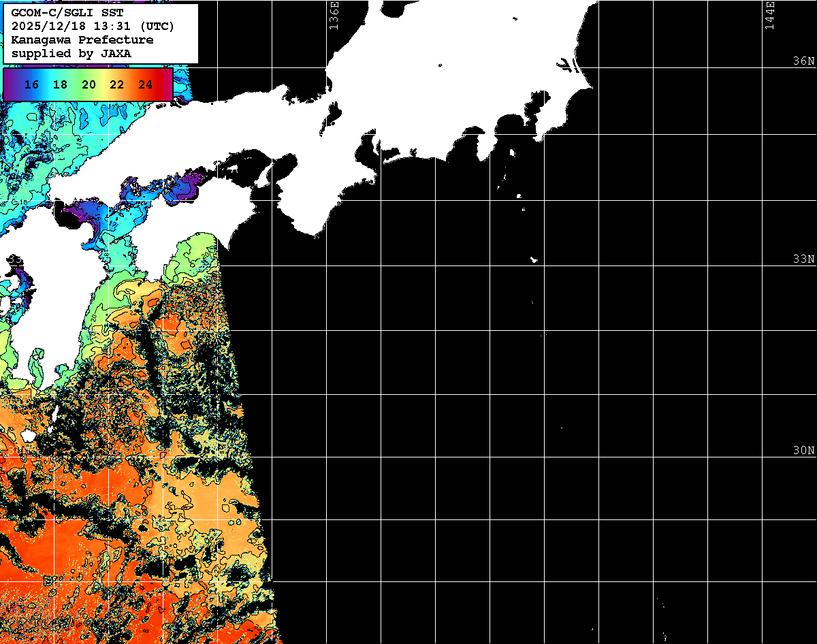Viewport: 817px width, 644px height.
Task: Click the 33N latitude label on right edge
Action: tap(803, 259)
